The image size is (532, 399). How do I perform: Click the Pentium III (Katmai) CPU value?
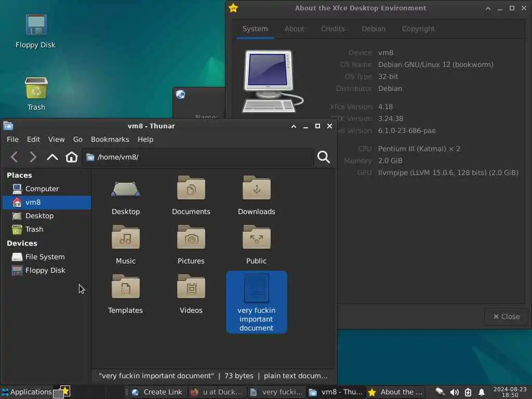tap(419, 149)
